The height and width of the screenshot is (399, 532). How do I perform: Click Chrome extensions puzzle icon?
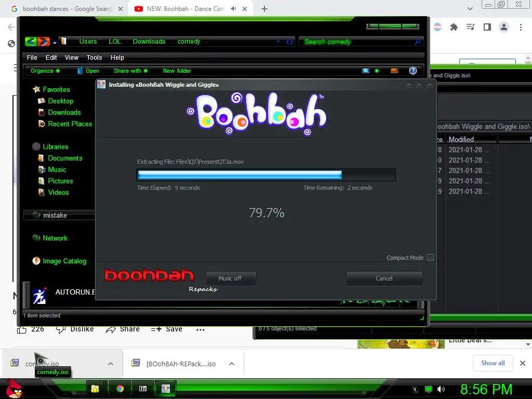pyautogui.click(x=454, y=27)
